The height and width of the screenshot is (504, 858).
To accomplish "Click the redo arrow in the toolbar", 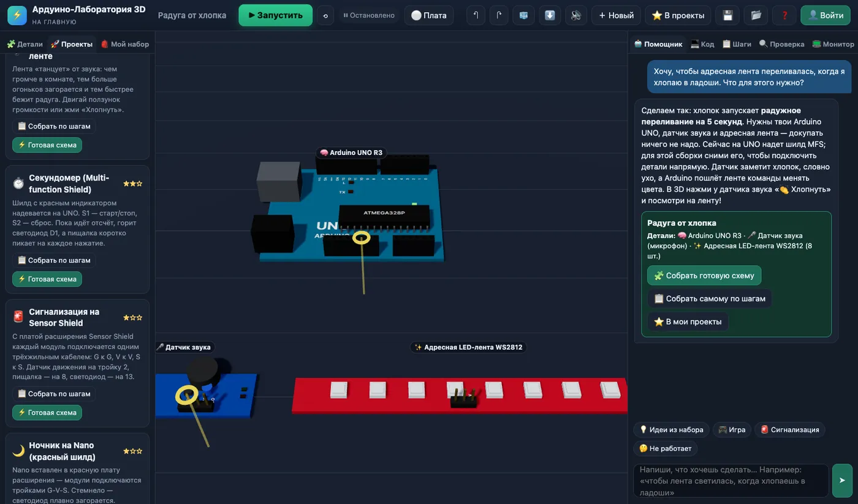I will 499,15.
